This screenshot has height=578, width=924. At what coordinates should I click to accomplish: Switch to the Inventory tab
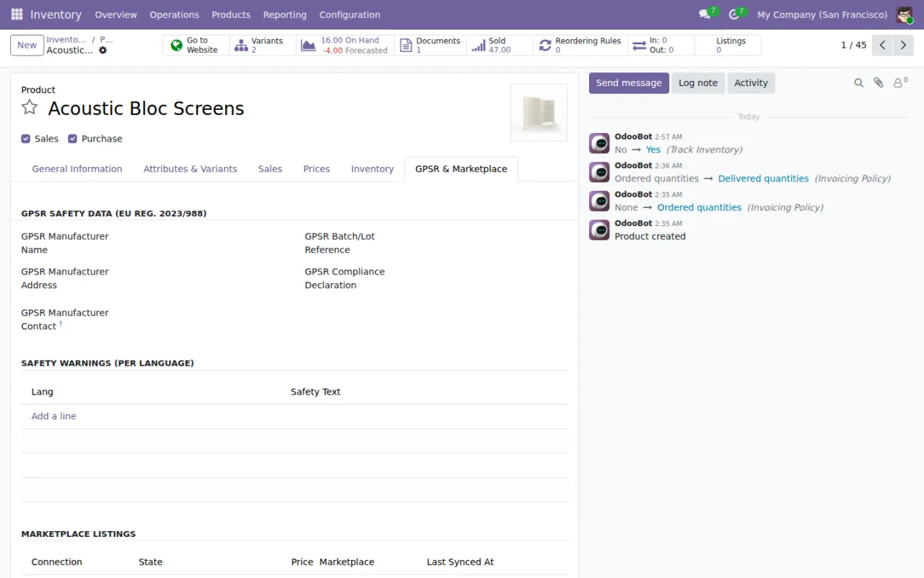pyautogui.click(x=372, y=169)
